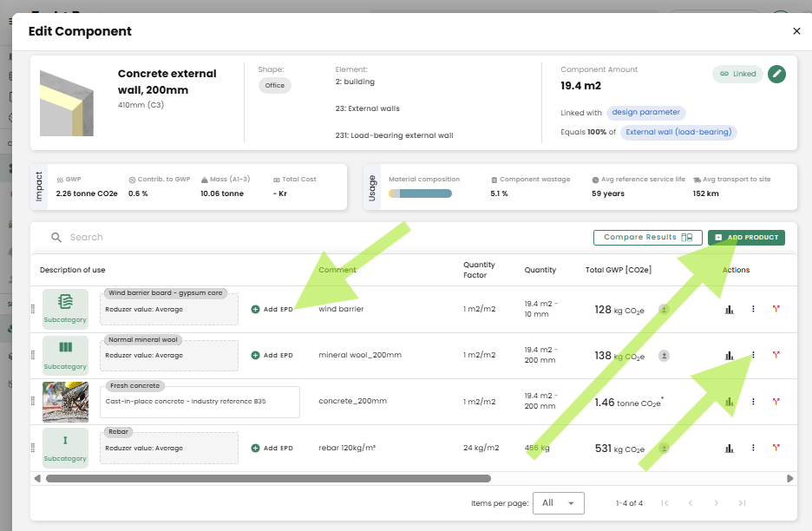This screenshot has height=531, width=812.
Task: Toggle the Linked chip
Action: (737, 74)
